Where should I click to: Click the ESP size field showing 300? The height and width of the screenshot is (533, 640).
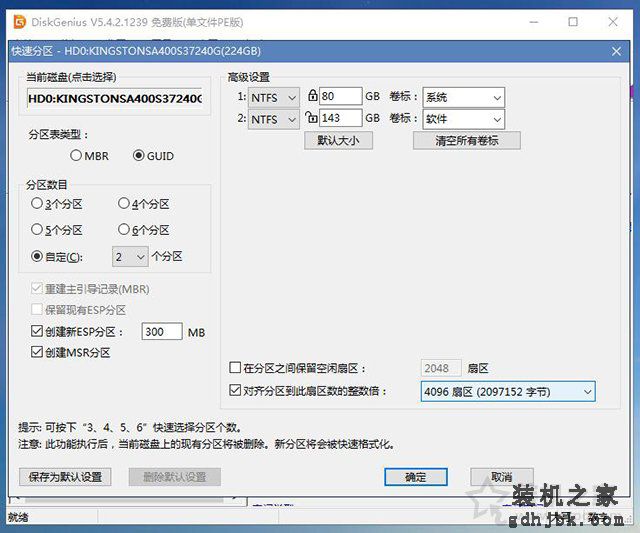(162, 331)
